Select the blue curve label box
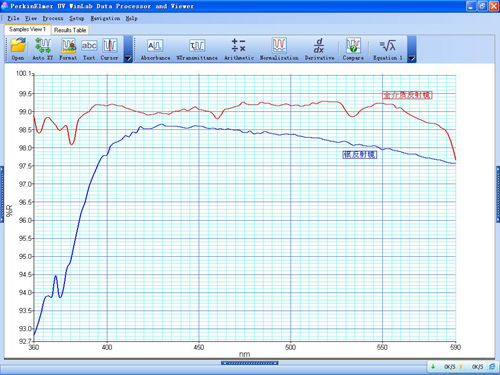Viewport: 500px width, 375px height. point(360,155)
